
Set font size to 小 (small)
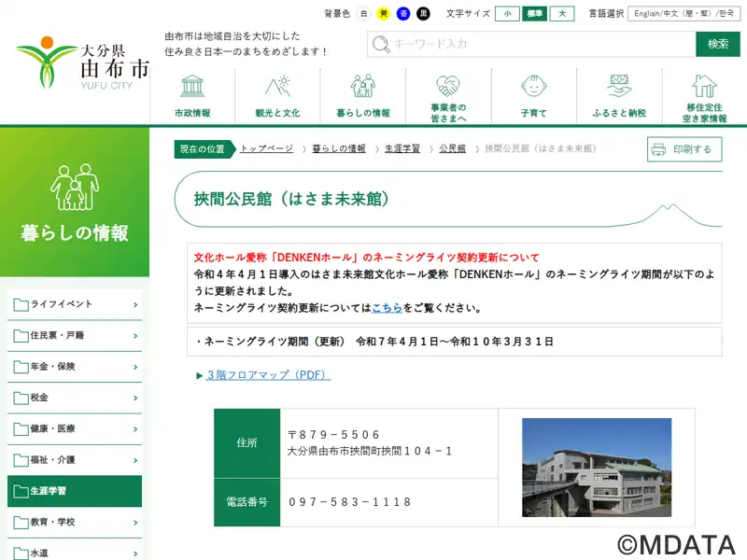(x=507, y=14)
